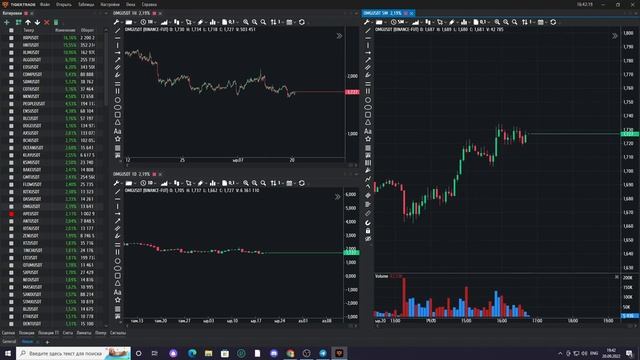Image resolution: width=640 pixels, height=360 pixels.
Task: Select the OMGUSDT row in watchlist
Action: [x=53, y=207]
